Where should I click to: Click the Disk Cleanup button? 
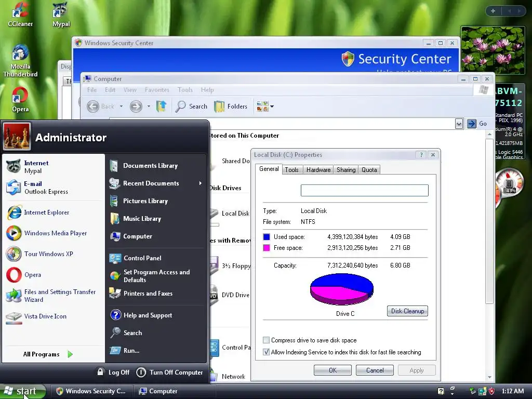407,311
